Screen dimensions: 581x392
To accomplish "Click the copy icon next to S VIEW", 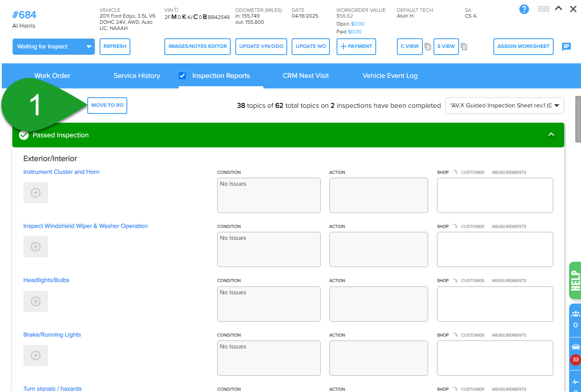I will [464, 47].
